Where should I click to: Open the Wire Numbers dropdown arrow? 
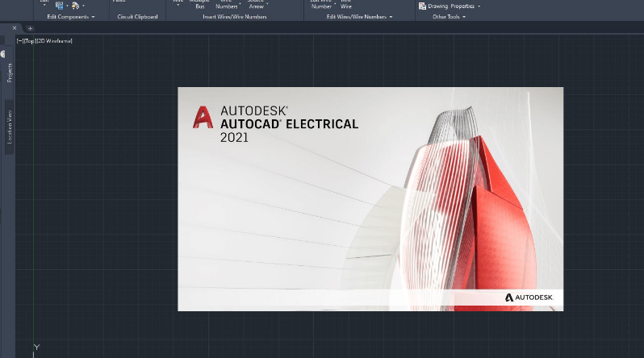(x=240, y=6)
